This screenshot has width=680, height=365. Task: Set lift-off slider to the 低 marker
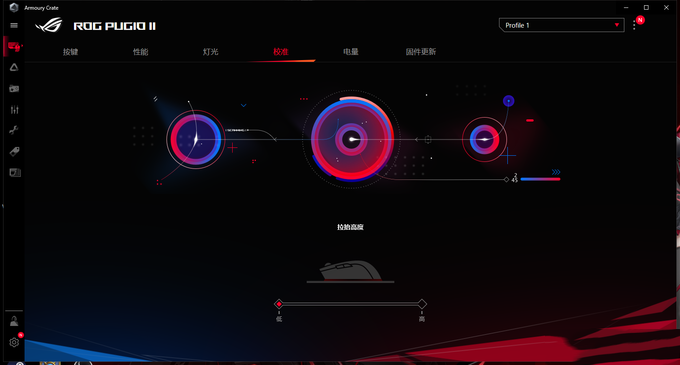click(x=279, y=304)
